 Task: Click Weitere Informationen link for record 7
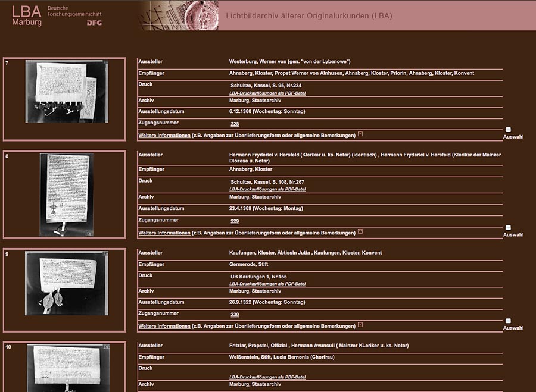pos(164,136)
